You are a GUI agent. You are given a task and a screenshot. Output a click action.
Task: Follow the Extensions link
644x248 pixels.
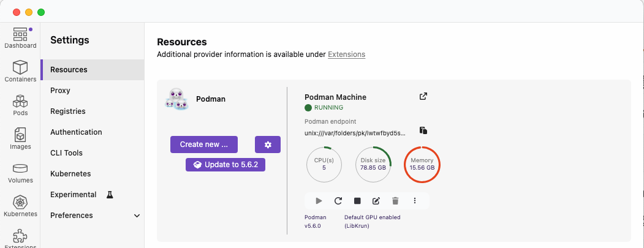pyautogui.click(x=346, y=54)
